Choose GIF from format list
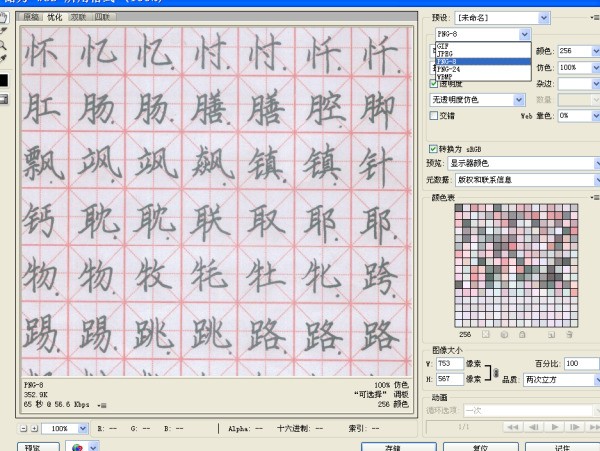Screen dimensions: 600x451 click(x=483, y=46)
